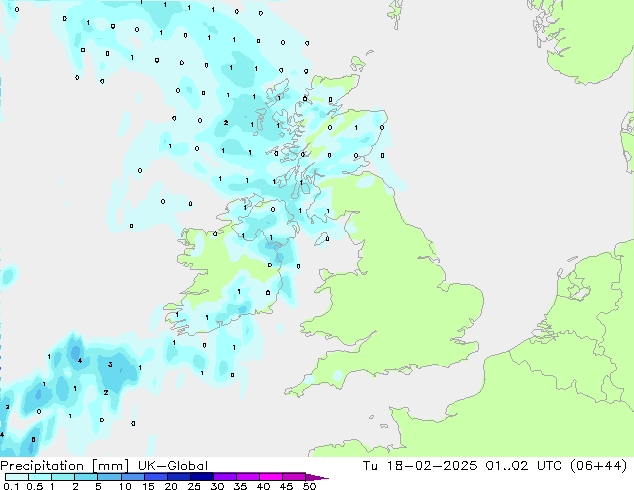The image size is (634, 490).
Task: Click the '01..02 UTC' time text
Action: (x=524, y=466)
